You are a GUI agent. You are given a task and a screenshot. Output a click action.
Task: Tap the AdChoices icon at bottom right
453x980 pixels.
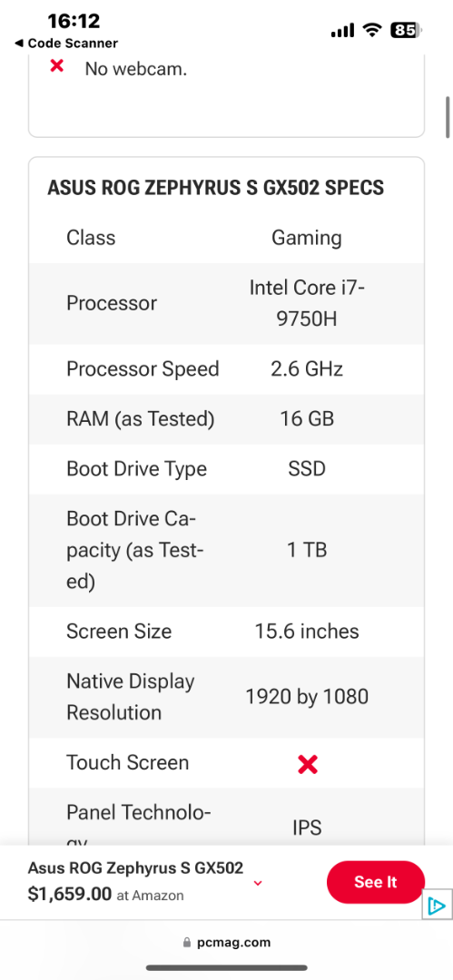tap(436, 906)
